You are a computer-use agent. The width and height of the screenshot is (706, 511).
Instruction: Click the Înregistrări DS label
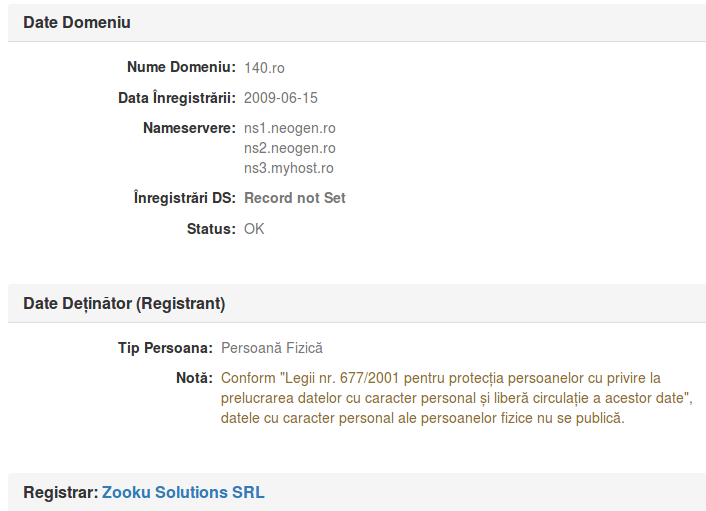[x=185, y=198]
